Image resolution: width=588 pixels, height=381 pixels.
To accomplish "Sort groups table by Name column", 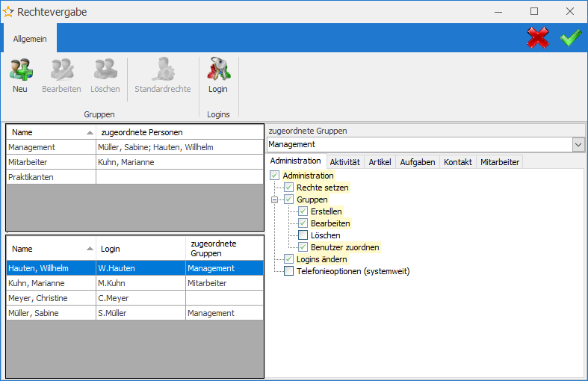I will 51,132.
